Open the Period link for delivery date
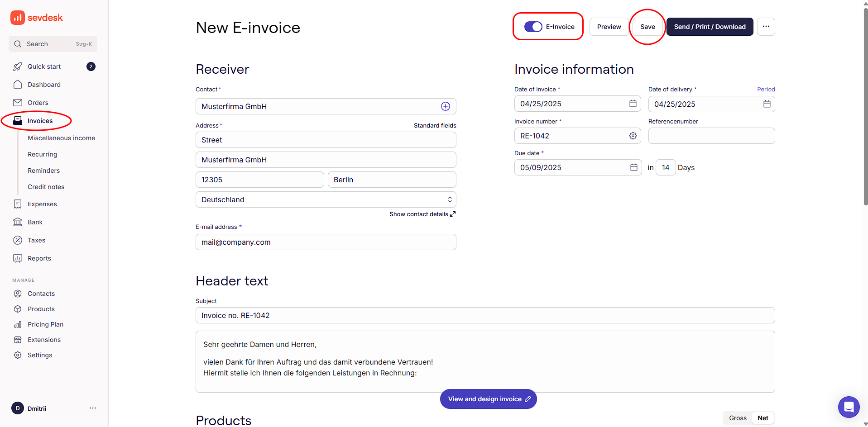The width and height of the screenshot is (868, 427). tap(766, 89)
